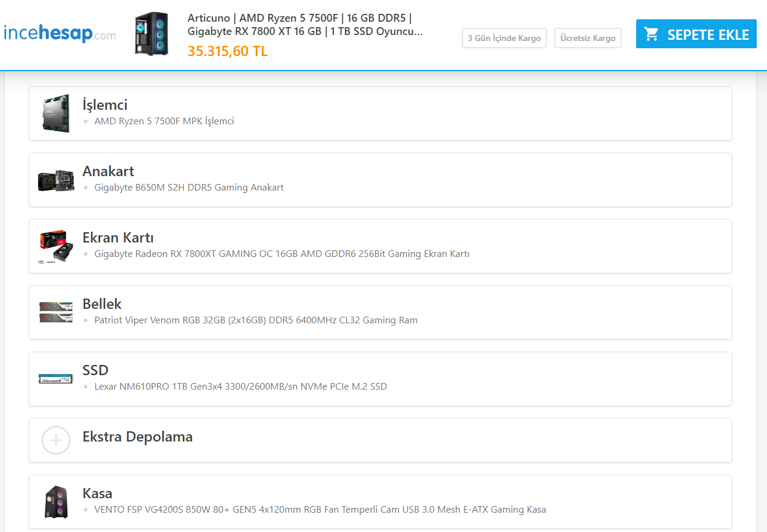Click the '3 Gün İçinde Kargo' badge

(x=504, y=38)
